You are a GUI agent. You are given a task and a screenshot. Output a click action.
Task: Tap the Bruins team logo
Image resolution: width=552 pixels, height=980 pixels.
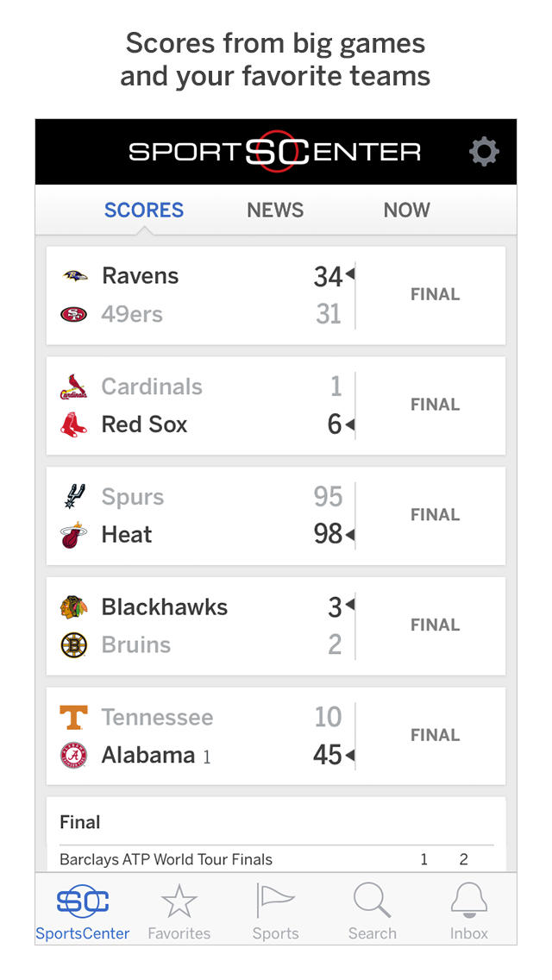pos(74,645)
